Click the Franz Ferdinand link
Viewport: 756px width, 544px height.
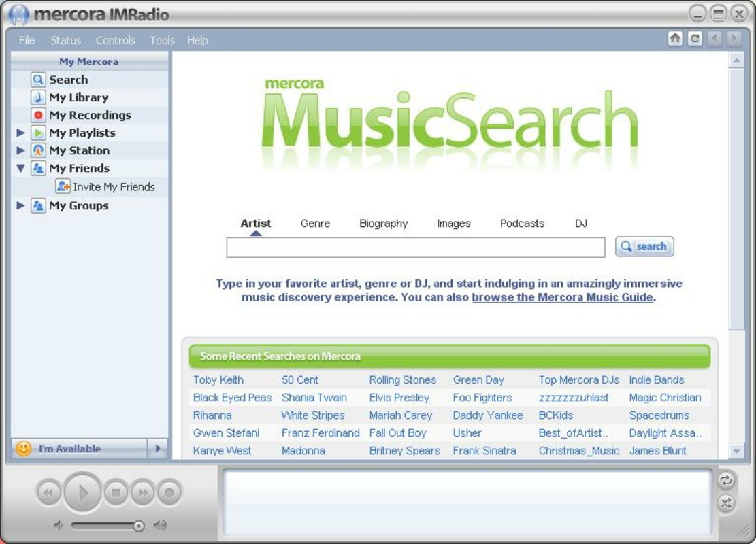[321, 432]
